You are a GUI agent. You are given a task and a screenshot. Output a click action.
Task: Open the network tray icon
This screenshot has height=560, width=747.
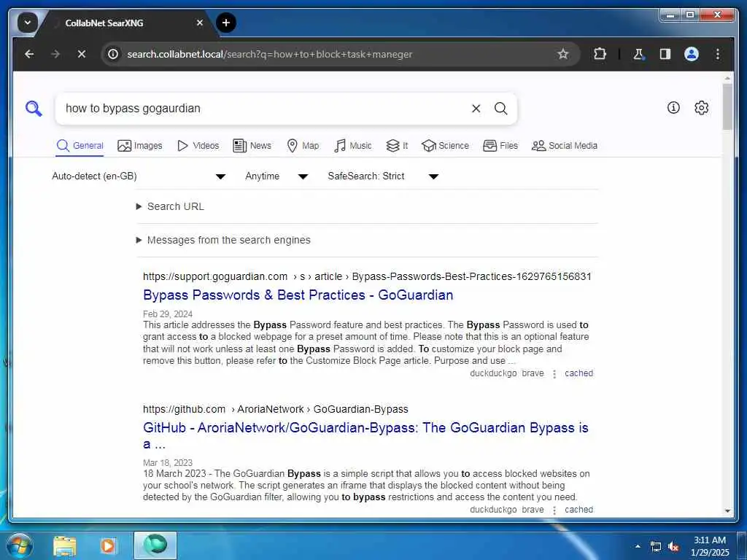(x=656, y=546)
